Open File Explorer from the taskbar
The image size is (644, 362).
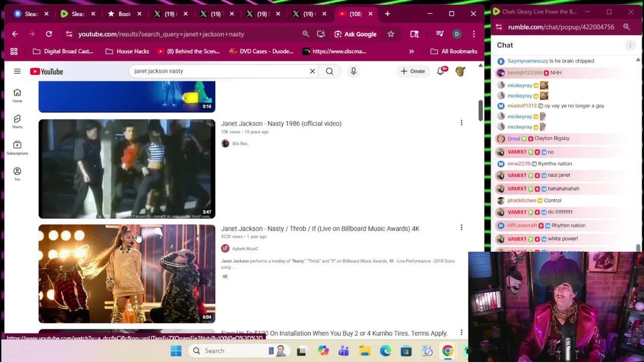tap(365, 350)
